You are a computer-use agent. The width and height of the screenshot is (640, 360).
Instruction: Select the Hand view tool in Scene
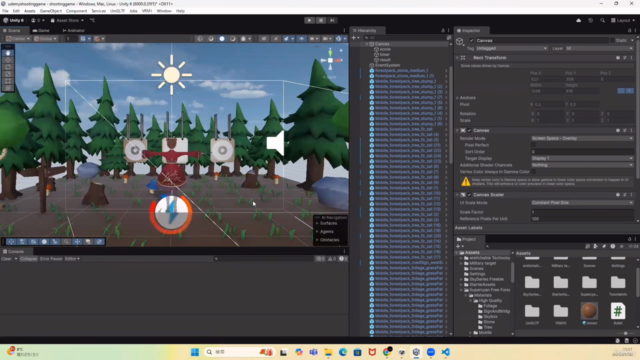(x=8, y=53)
